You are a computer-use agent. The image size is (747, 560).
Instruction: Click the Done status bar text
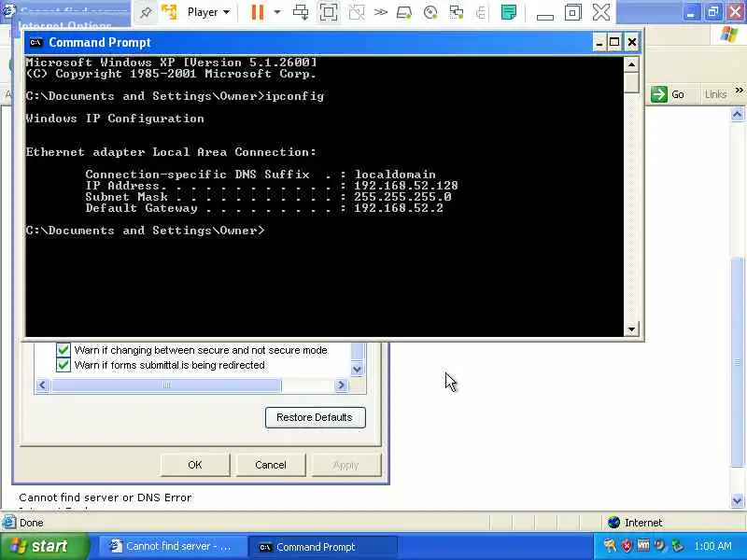click(x=32, y=523)
